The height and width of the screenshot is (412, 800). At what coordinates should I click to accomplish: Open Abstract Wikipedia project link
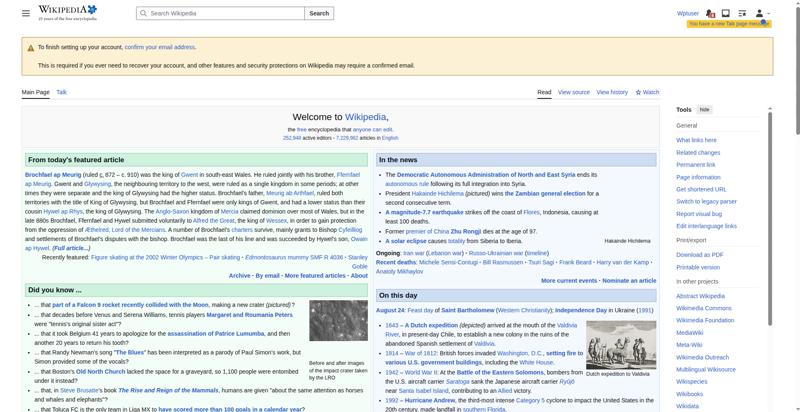pyautogui.click(x=700, y=296)
